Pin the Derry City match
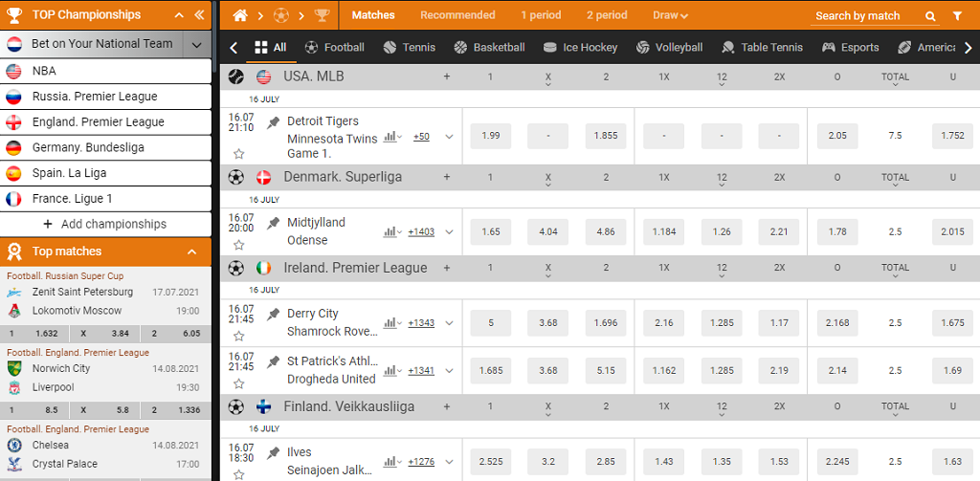The width and height of the screenshot is (980, 481). tap(273, 315)
